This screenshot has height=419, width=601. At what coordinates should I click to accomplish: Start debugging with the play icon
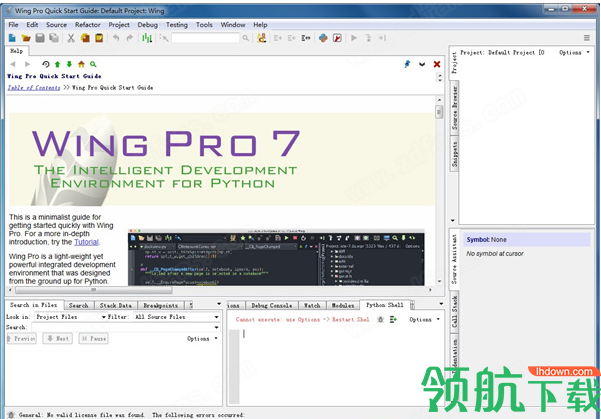(x=354, y=38)
